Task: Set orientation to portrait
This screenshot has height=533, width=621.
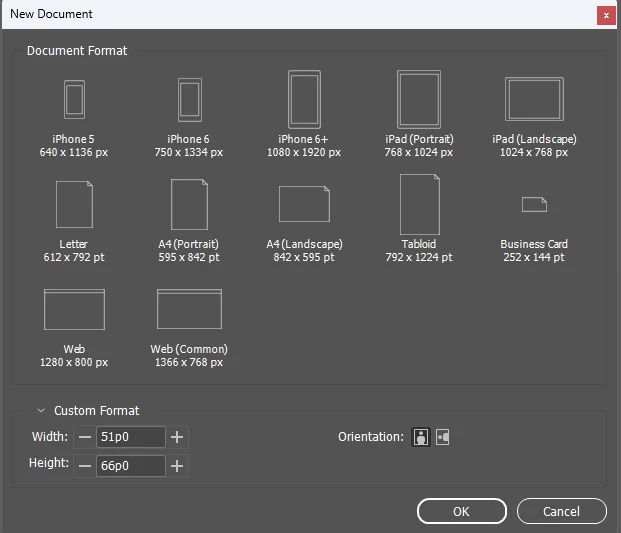Action: (x=421, y=437)
